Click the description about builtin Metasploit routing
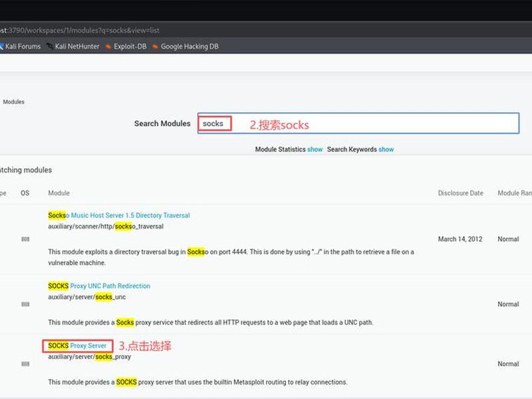This screenshot has height=399, width=532. tap(198, 382)
